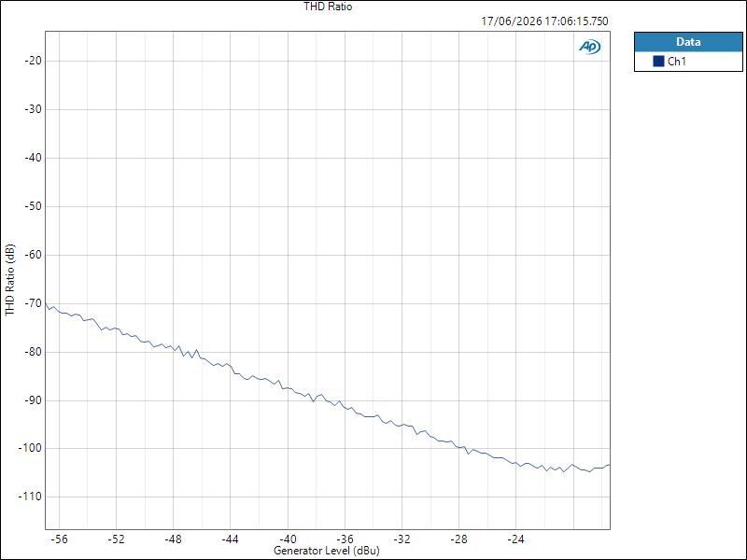
Task: Click the -40 Y-axis tick label
Action: pos(33,158)
